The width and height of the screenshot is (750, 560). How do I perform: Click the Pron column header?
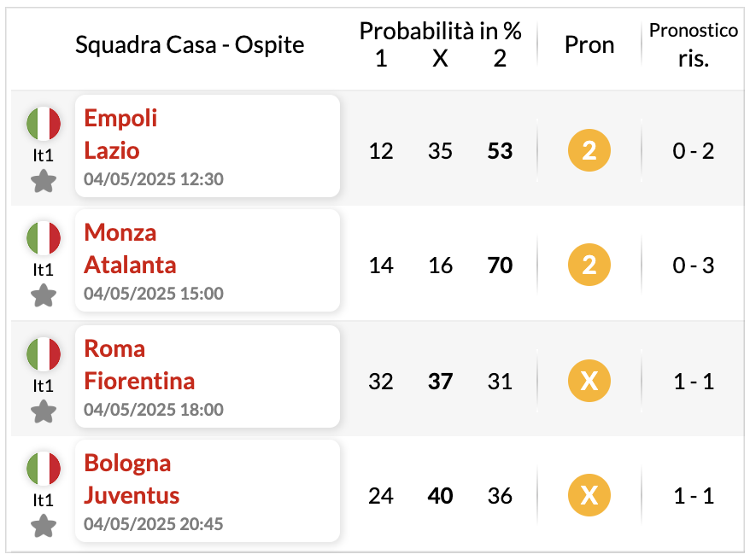(589, 45)
